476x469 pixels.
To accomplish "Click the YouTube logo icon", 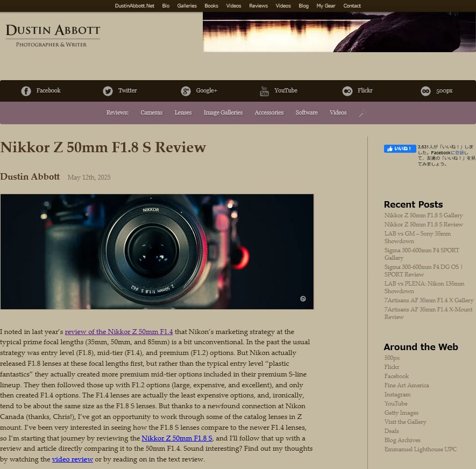I will [264, 91].
